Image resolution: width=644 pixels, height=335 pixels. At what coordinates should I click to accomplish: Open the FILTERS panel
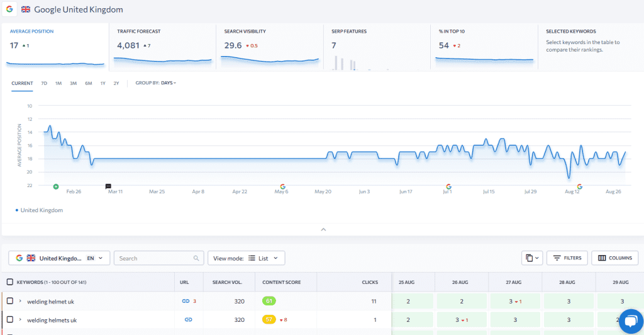[x=567, y=258]
